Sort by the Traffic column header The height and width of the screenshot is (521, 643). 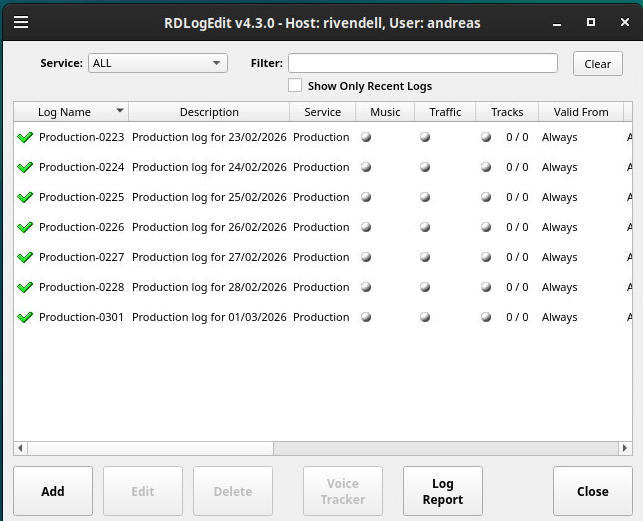445,112
